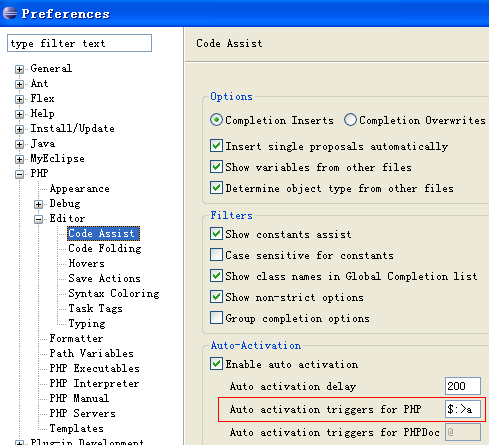Select Install/Update in the preferences tree
The height and width of the screenshot is (445, 489).
[x=72, y=128]
